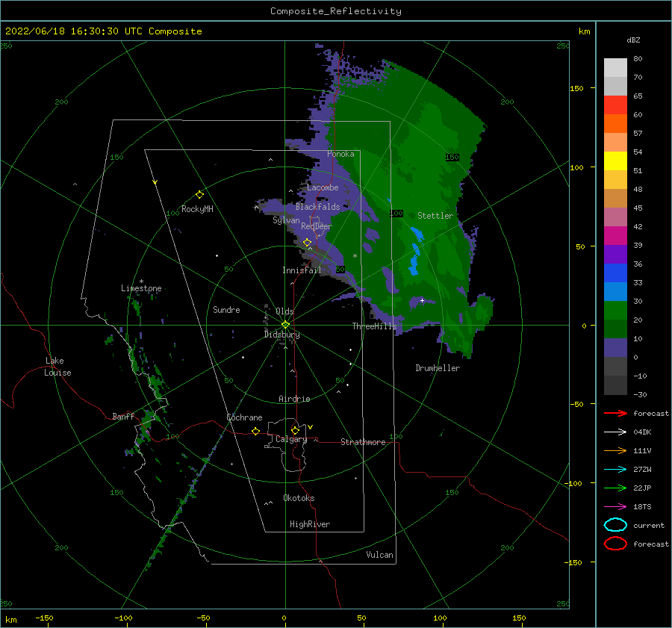This screenshot has width=672, height=628.
Task: Click the Olds city label
Action: tap(284, 311)
